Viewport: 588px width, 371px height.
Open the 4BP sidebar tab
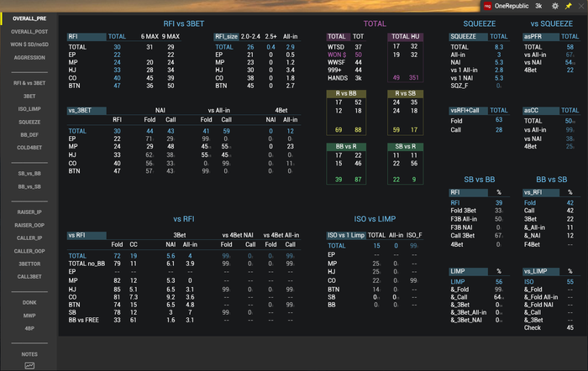click(x=29, y=328)
